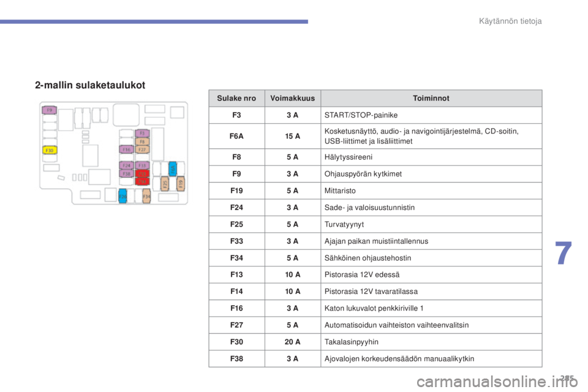Click 'Sade- ja valoisuustunnistin' in the table

tap(370, 208)
